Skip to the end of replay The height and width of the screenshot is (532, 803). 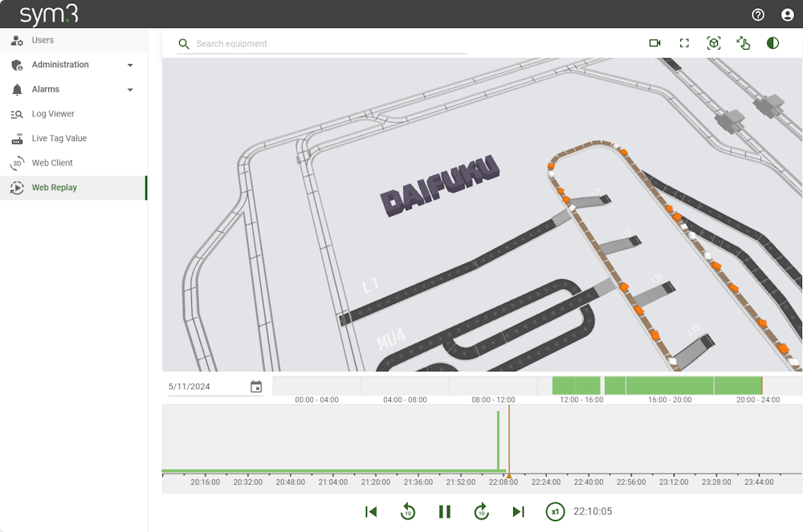coord(518,512)
